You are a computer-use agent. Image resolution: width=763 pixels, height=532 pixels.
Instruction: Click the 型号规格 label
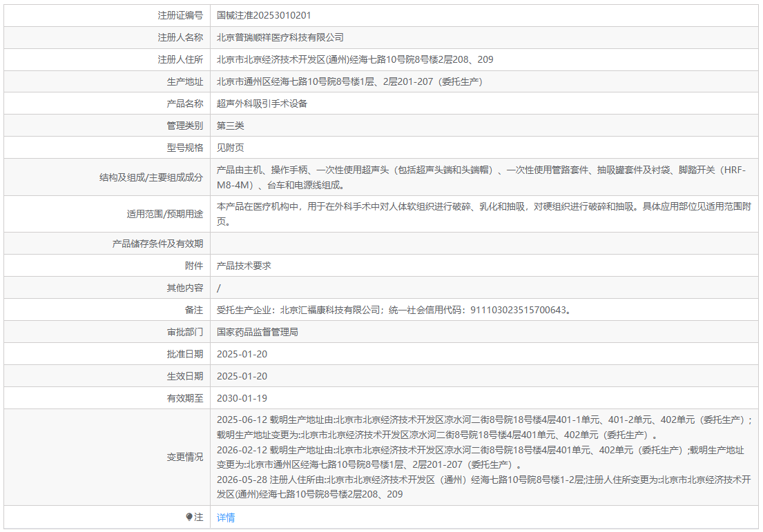pyautogui.click(x=185, y=148)
